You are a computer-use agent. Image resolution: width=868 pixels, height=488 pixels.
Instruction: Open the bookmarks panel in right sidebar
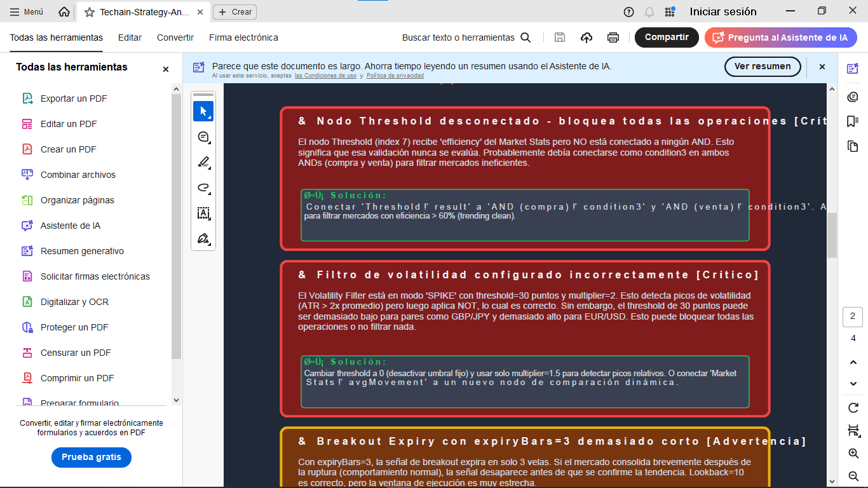pos(853,121)
